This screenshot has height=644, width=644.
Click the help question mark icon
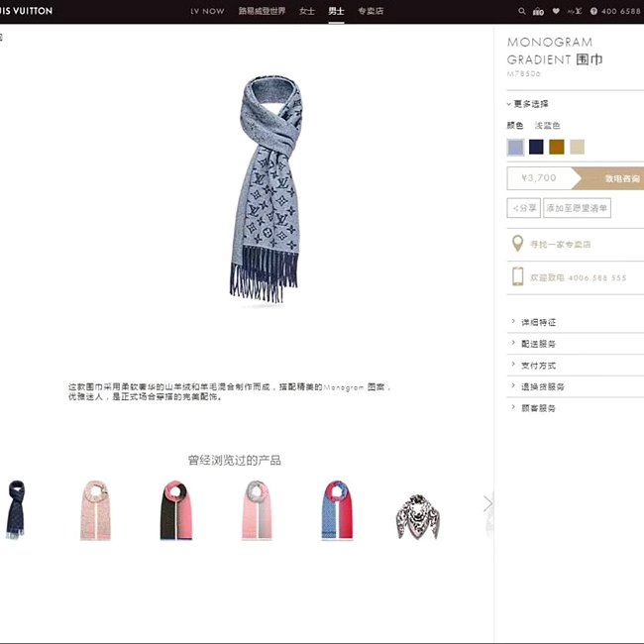pos(593,11)
